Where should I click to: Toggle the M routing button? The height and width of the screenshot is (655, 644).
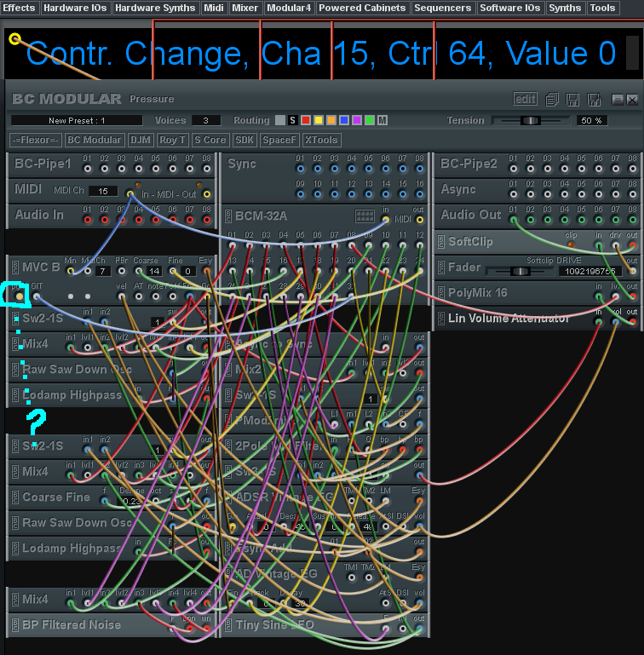pyautogui.click(x=382, y=120)
